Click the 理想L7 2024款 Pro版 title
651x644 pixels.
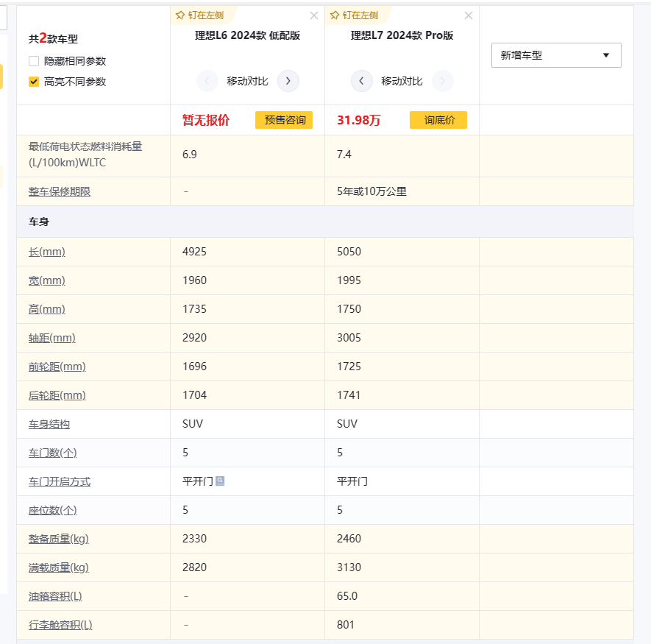click(402, 35)
